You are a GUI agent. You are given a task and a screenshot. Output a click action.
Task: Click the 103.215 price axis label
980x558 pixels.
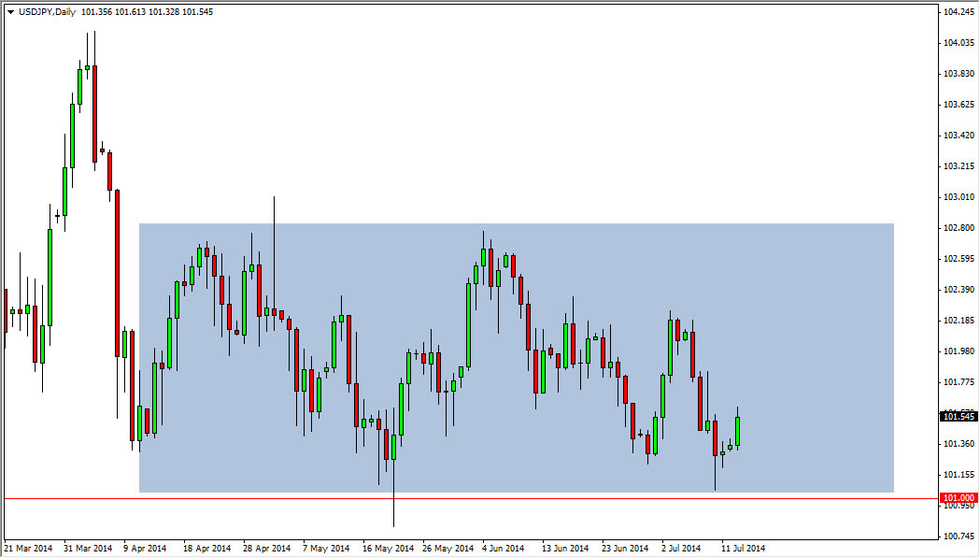click(959, 165)
